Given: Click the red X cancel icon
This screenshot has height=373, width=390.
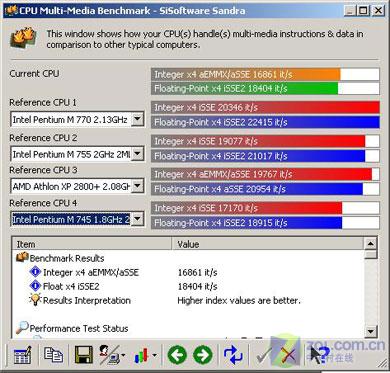Looking at the screenshot, I should [289, 355].
